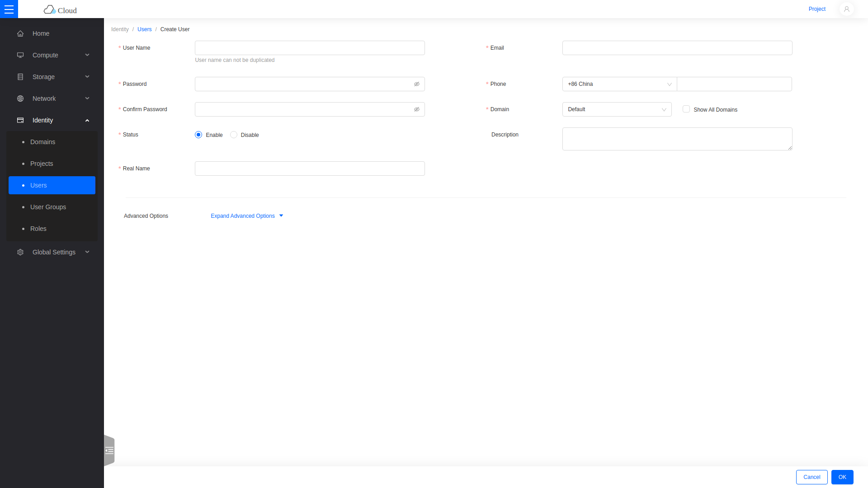The image size is (868, 488).
Task: Click the Storage sidebar icon
Action: tap(20, 77)
